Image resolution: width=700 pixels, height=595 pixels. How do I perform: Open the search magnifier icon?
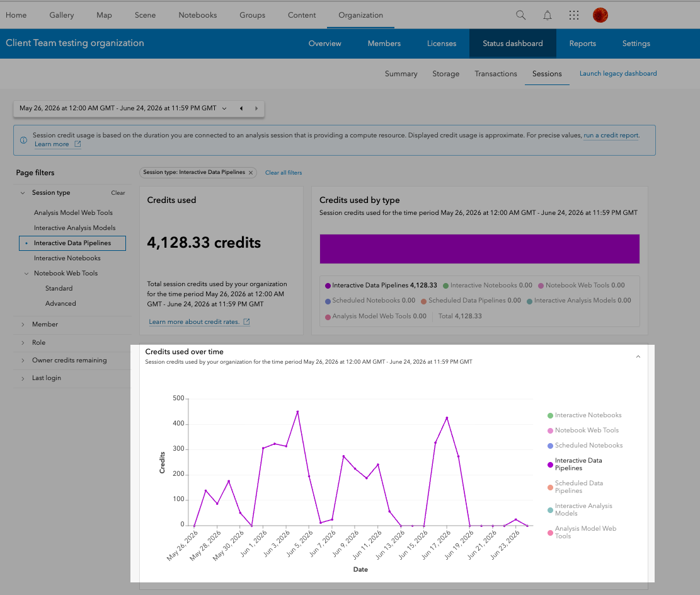pos(520,15)
